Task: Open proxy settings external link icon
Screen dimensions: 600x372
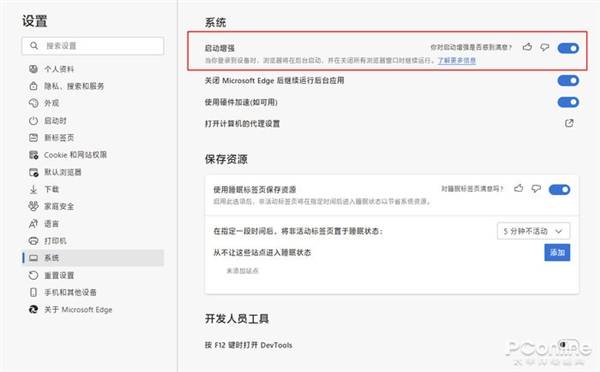Action: coord(569,123)
